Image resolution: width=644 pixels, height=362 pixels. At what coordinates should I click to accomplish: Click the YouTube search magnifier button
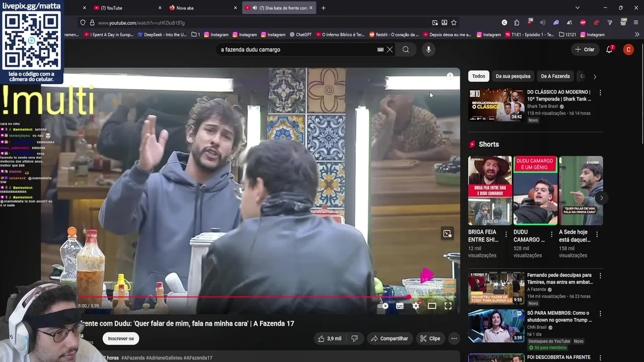tap(406, 49)
